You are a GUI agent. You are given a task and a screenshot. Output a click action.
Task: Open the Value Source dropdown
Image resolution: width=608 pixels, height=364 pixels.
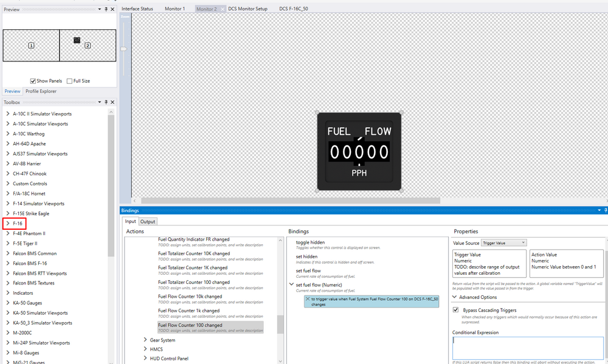(x=503, y=243)
